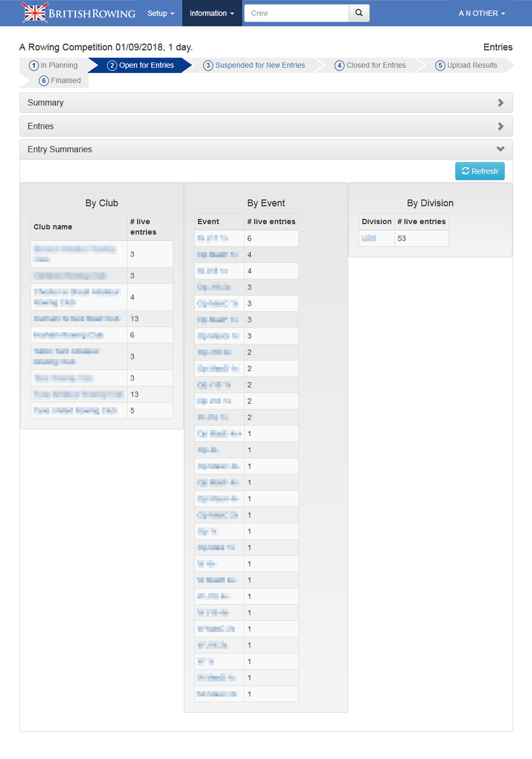The image size is (532, 759).
Task: Select the Closed for Entries stage
Action: click(371, 65)
